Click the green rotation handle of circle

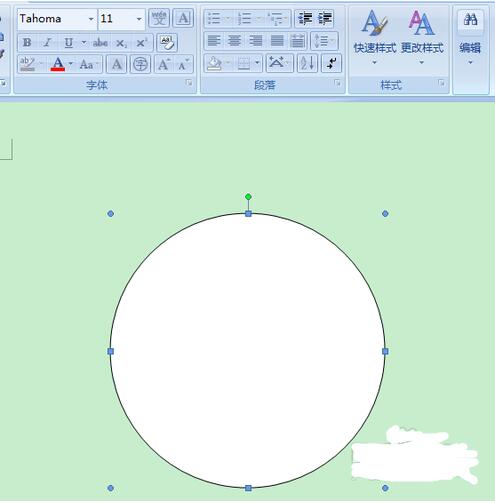point(248,197)
